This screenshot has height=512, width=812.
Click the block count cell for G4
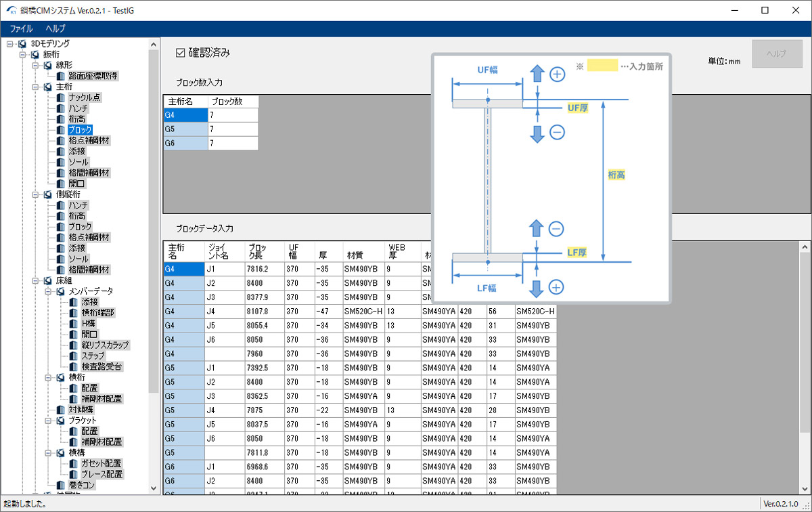pos(232,115)
